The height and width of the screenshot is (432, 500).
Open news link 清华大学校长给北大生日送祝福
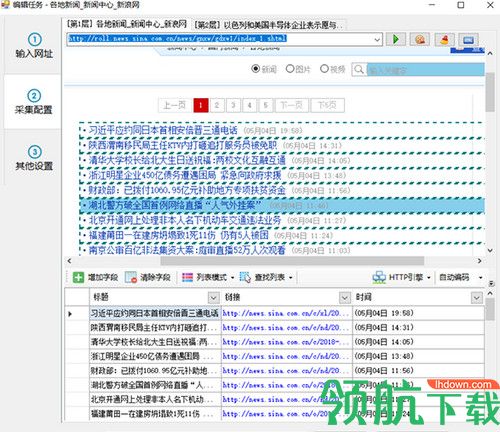[187, 160]
